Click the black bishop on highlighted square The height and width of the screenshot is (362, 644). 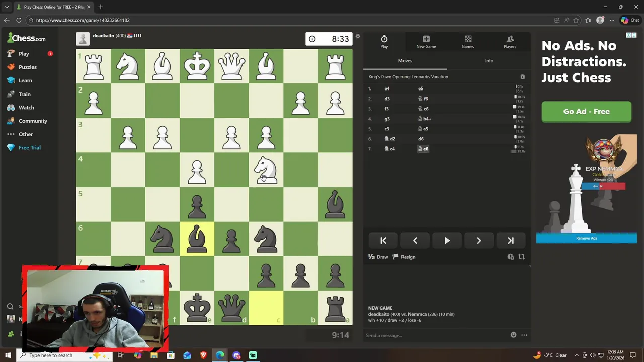click(197, 238)
